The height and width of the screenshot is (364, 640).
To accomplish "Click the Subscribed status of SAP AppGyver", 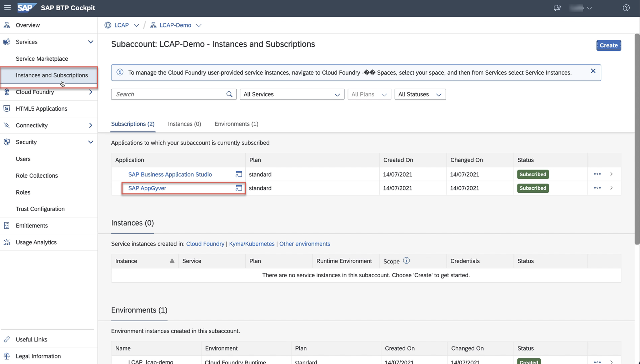I will point(533,188).
